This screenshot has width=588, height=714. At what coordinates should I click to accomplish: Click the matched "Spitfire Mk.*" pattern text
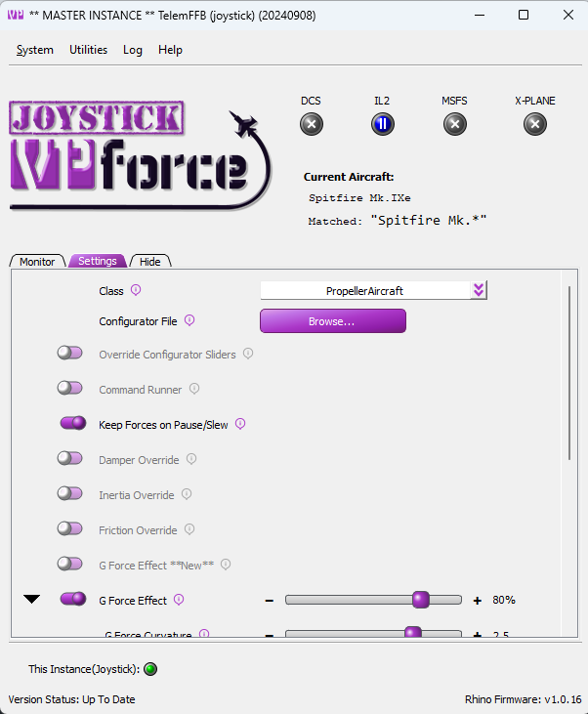429,221
